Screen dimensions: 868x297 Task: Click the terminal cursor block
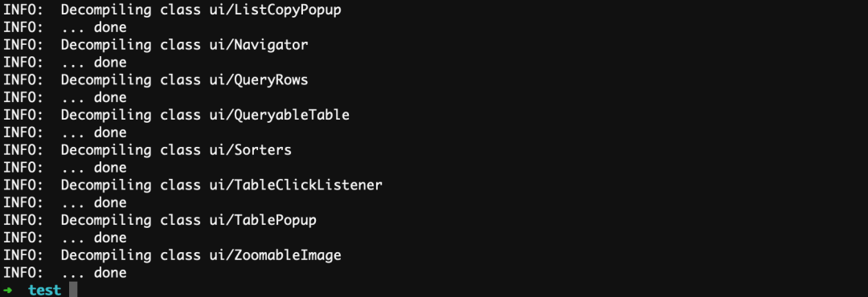(74, 290)
